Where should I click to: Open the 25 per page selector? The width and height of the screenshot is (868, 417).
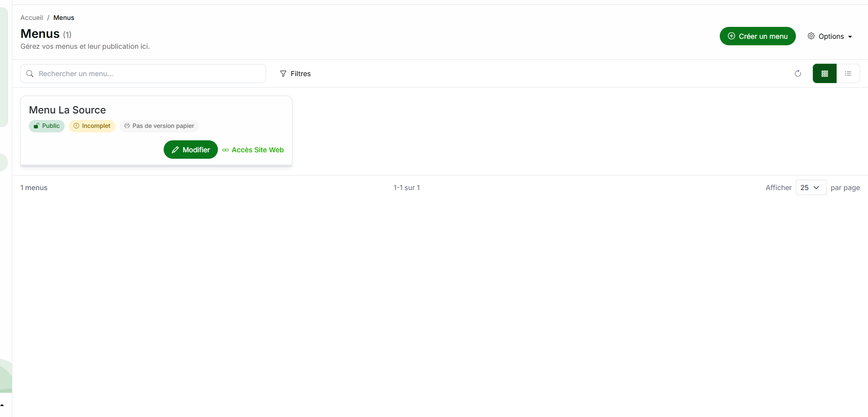[810, 188]
